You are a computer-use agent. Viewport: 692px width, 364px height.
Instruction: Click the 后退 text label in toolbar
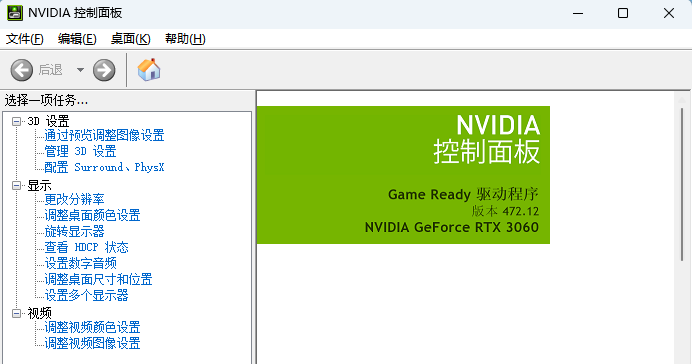click(x=50, y=70)
